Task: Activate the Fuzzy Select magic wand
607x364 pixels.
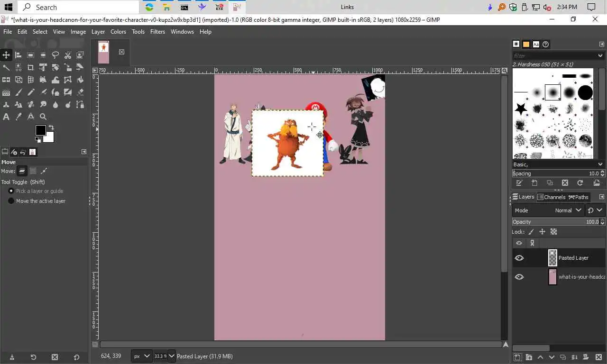Action: 6,67
